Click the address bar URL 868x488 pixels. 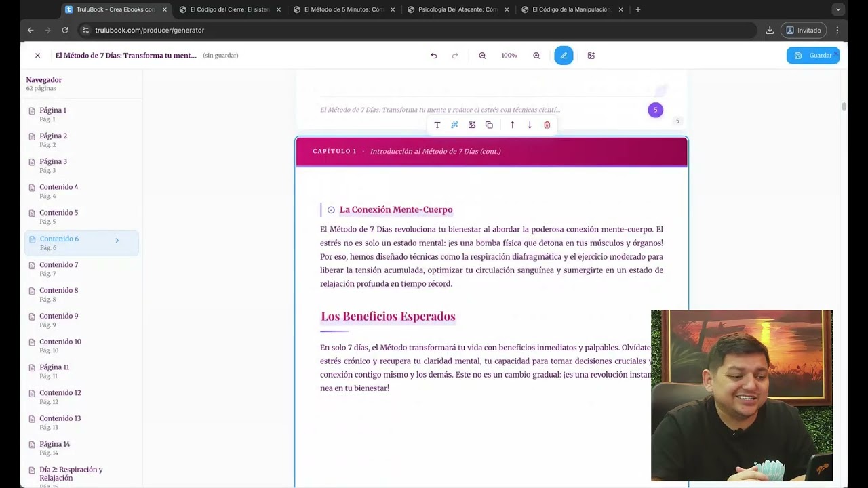pos(149,30)
